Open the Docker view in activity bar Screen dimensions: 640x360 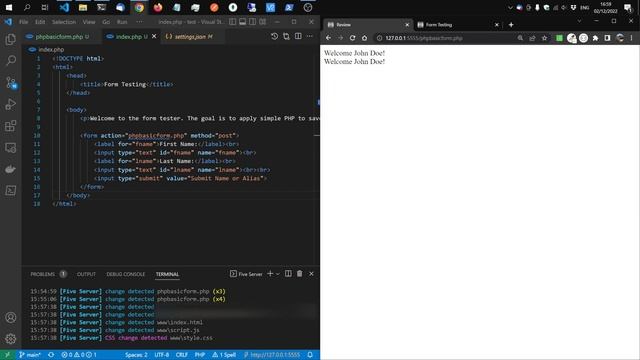point(11,169)
